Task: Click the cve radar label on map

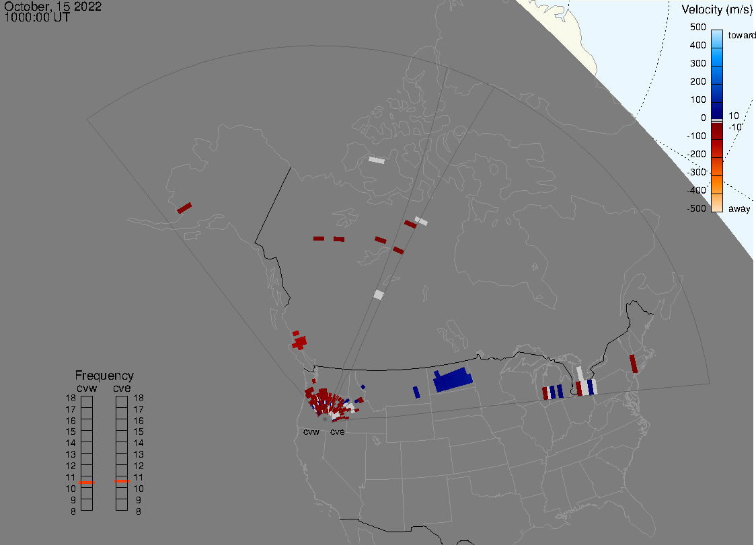Action: pyautogui.click(x=337, y=431)
